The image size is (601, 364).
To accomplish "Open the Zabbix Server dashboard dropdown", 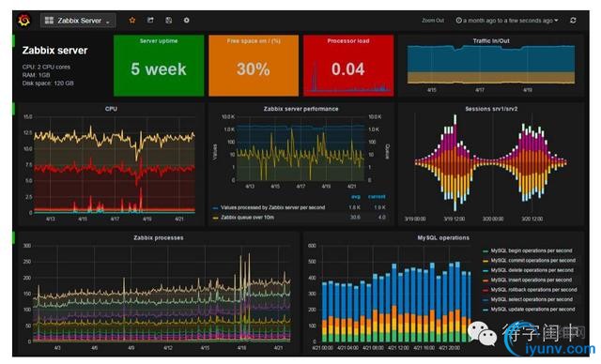I will click(x=78, y=21).
